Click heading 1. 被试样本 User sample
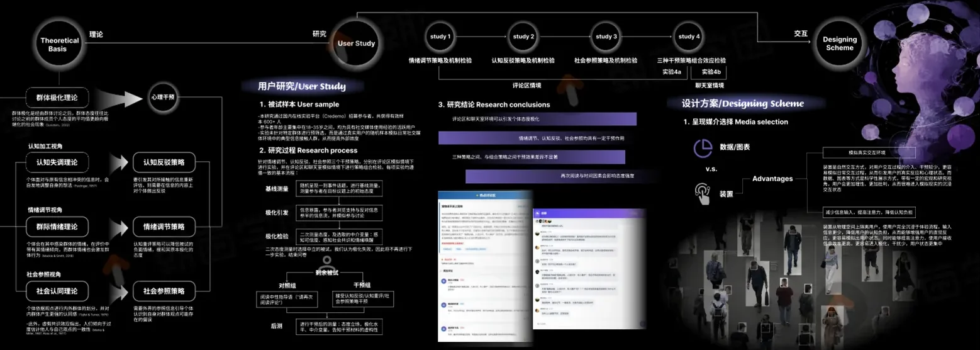The width and height of the screenshot is (980, 350). point(299,104)
